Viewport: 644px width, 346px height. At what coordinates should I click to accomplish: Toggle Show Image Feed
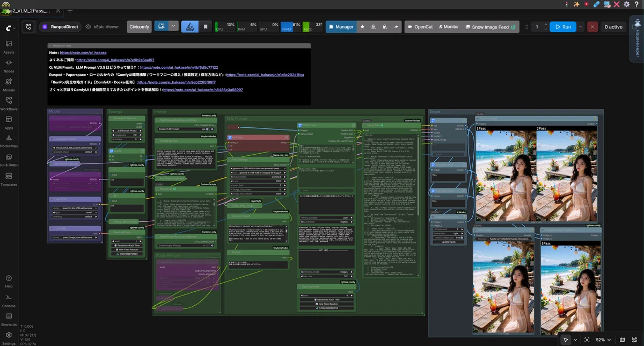[490, 27]
